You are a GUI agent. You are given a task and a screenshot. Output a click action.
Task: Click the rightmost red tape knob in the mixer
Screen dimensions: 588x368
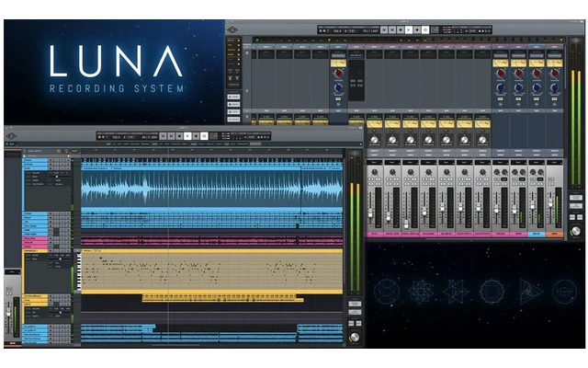[x=555, y=74]
